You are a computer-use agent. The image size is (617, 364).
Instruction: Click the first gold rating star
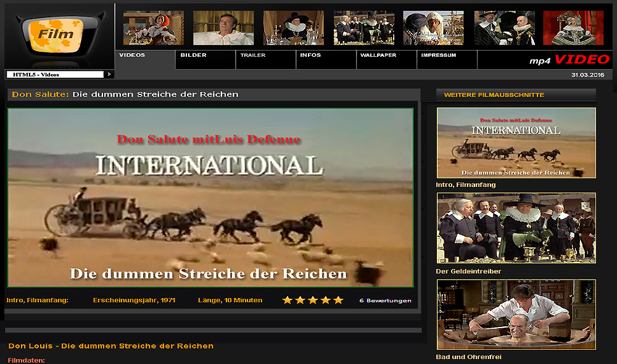[287, 300]
